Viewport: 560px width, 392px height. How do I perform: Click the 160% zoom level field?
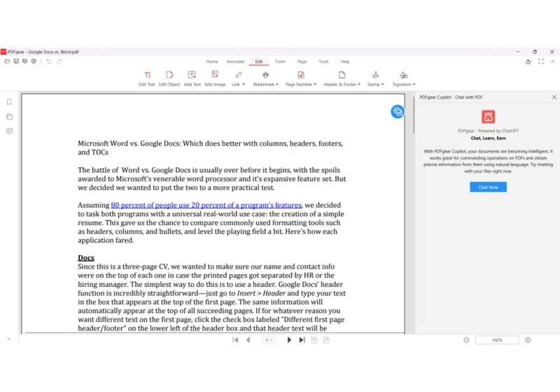pyautogui.click(x=497, y=340)
